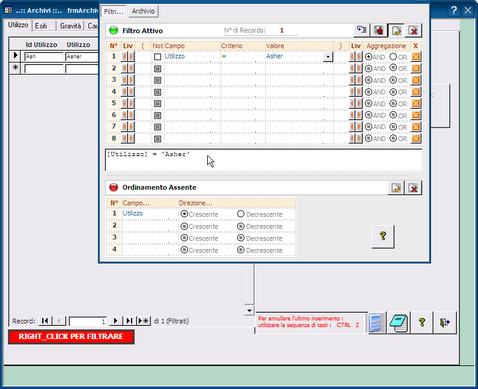
Task: Click the orange X on filter row 1
Action: (x=416, y=57)
